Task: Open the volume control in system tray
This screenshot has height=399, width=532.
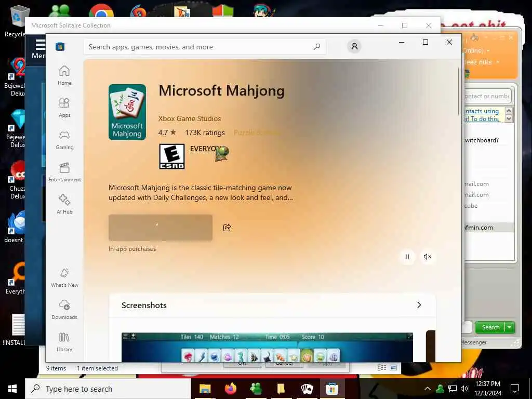Action: click(464, 389)
